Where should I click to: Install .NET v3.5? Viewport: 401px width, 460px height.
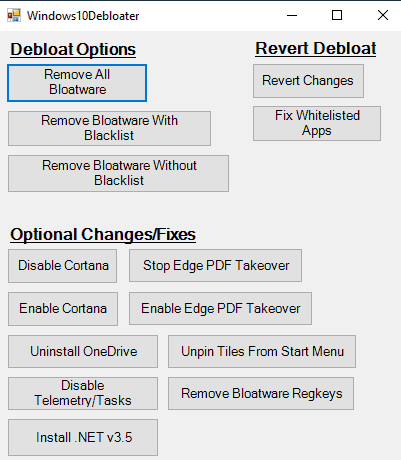83,438
